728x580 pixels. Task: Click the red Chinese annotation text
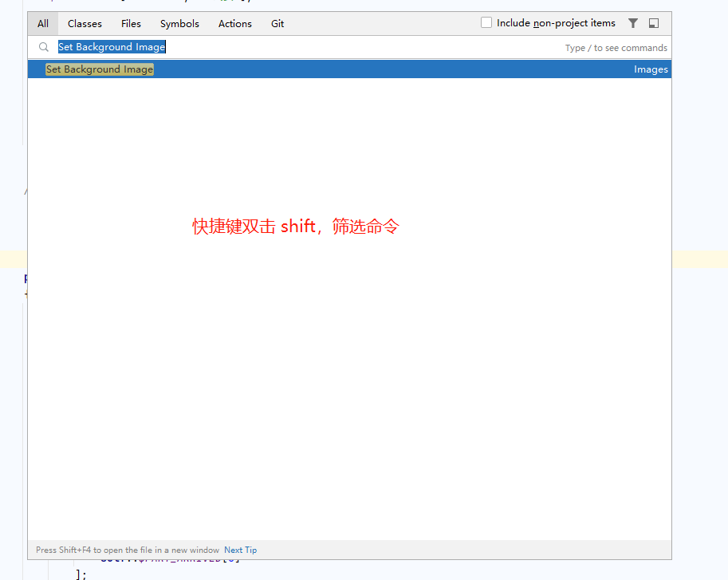[295, 227]
